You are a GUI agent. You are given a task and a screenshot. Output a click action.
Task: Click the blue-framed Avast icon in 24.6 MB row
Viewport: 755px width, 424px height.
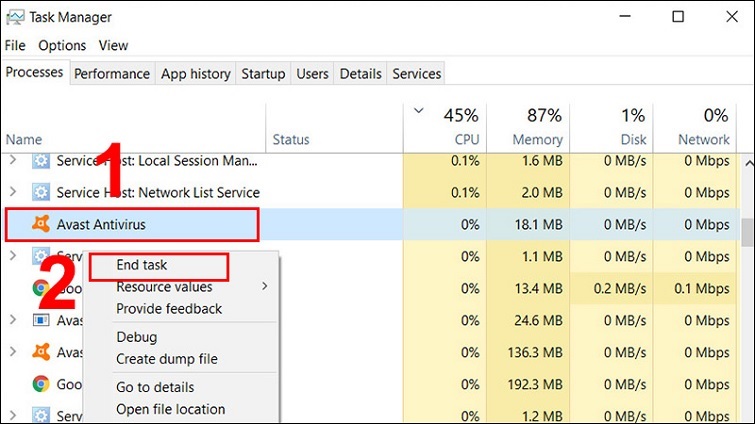[41, 320]
